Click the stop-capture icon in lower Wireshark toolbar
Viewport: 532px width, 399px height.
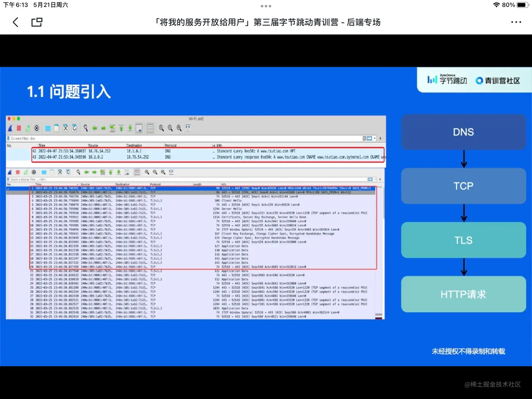pyautogui.click(x=18, y=172)
